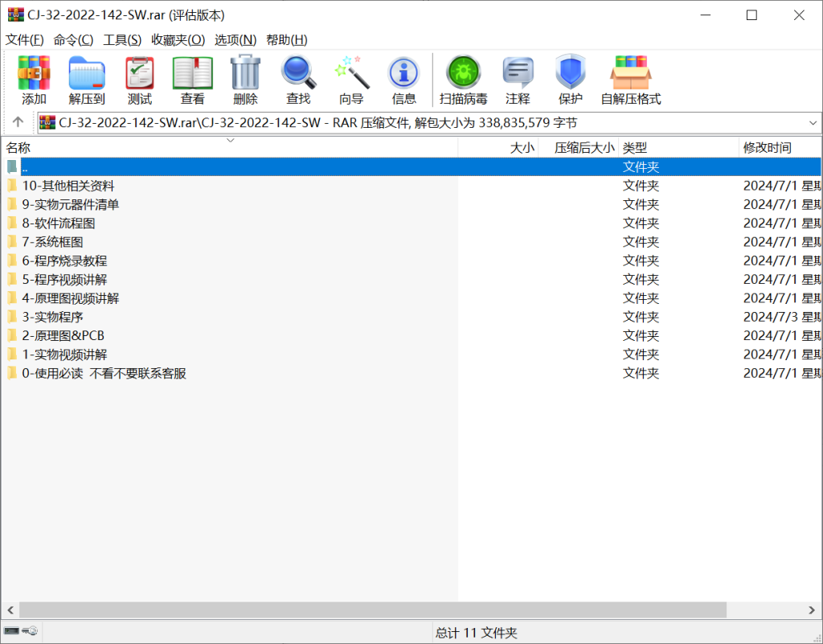Expand the archive path dropdown arrow
The width and height of the screenshot is (823, 644).
coord(813,123)
